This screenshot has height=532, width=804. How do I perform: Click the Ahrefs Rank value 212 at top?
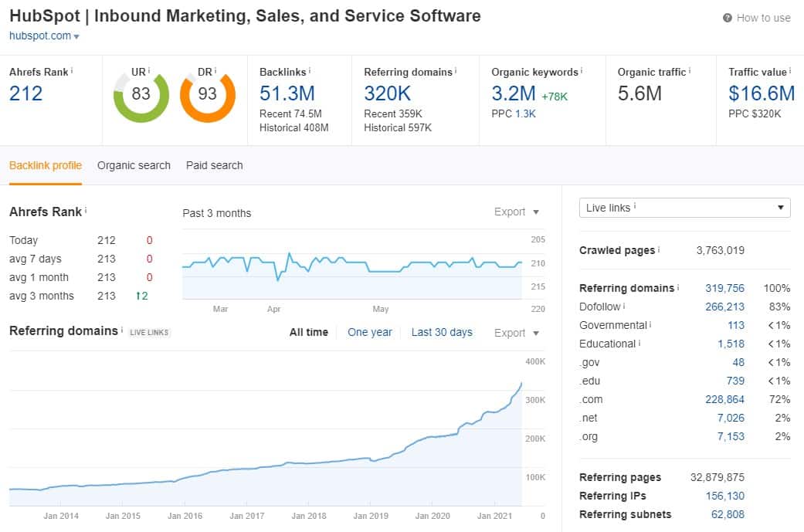pyautogui.click(x=26, y=93)
